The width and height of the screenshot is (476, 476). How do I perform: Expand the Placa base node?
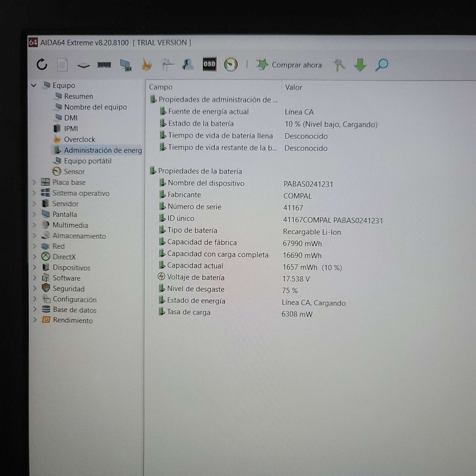pos(34,182)
